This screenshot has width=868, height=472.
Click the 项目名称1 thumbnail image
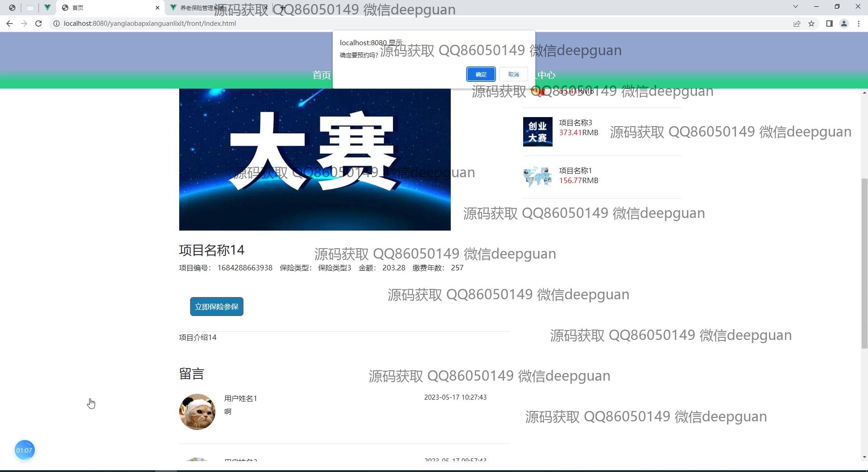538,176
